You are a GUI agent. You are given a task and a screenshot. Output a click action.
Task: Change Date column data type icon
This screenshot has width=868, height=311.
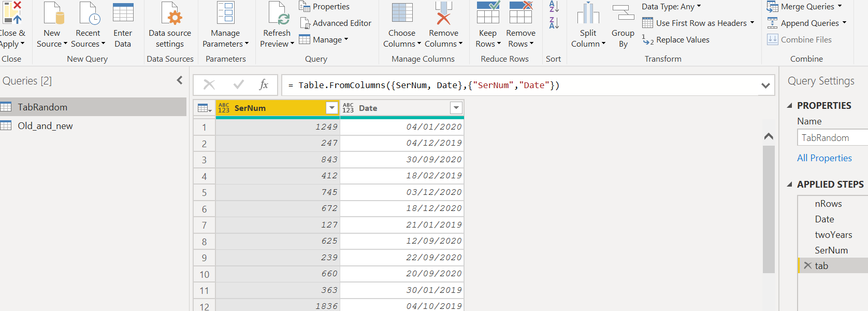point(348,108)
